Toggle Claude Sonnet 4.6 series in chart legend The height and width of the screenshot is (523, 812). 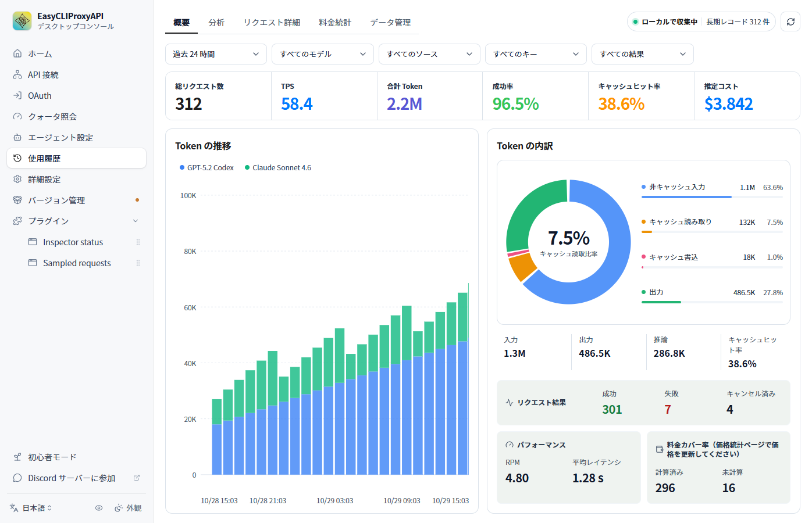278,167
